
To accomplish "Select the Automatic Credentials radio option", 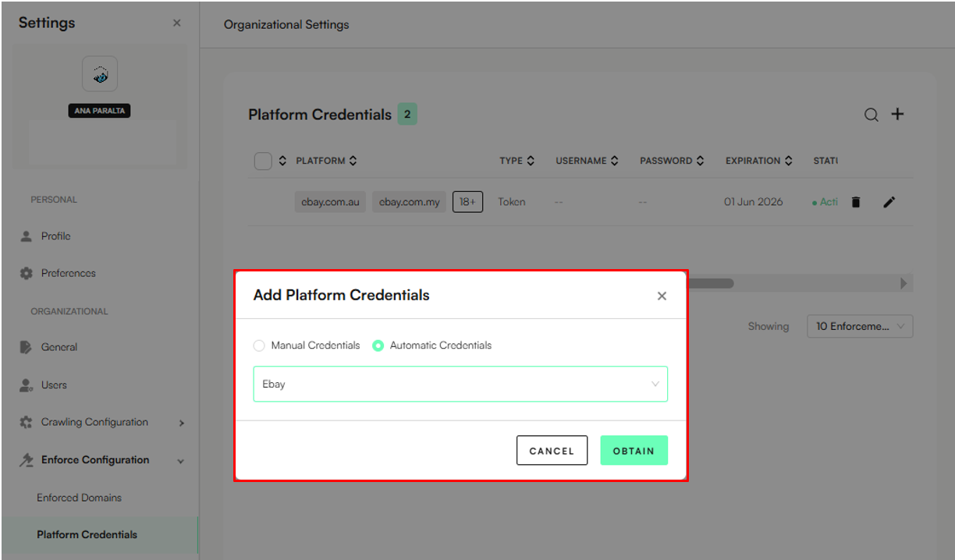I will (378, 346).
